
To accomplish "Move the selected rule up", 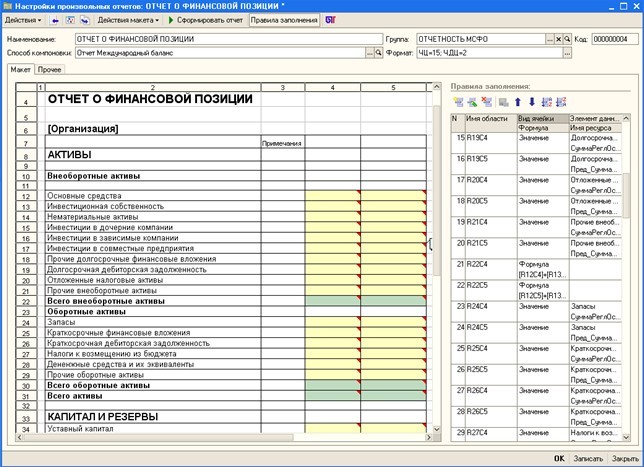I will click(518, 102).
